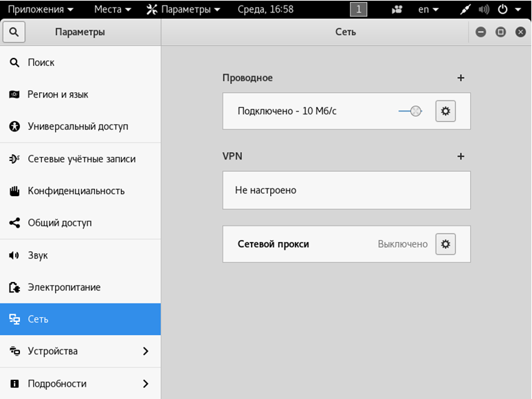
Task: Click the search button in Settings header
Action: (x=14, y=32)
